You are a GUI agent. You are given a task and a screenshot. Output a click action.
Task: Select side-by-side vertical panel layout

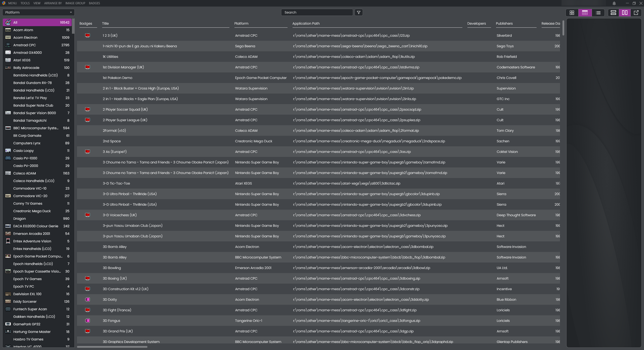625,13
